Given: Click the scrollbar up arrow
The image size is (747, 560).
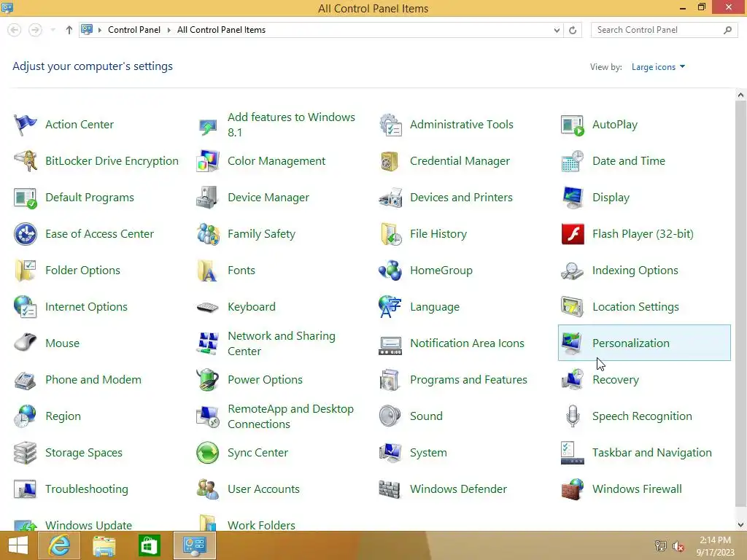Looking at the screenshot, I should tap(740, 95).
